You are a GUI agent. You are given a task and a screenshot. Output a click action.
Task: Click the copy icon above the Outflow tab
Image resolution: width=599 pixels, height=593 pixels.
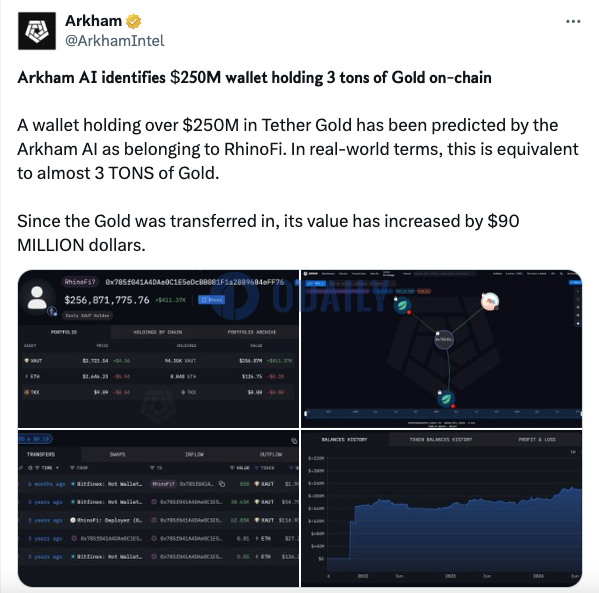click(x=294, y=441)
